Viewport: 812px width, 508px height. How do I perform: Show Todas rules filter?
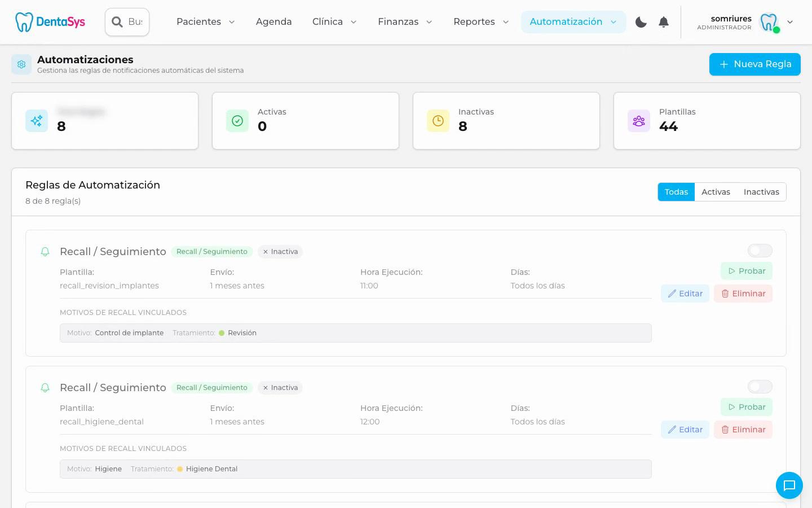tap(676, 192)
